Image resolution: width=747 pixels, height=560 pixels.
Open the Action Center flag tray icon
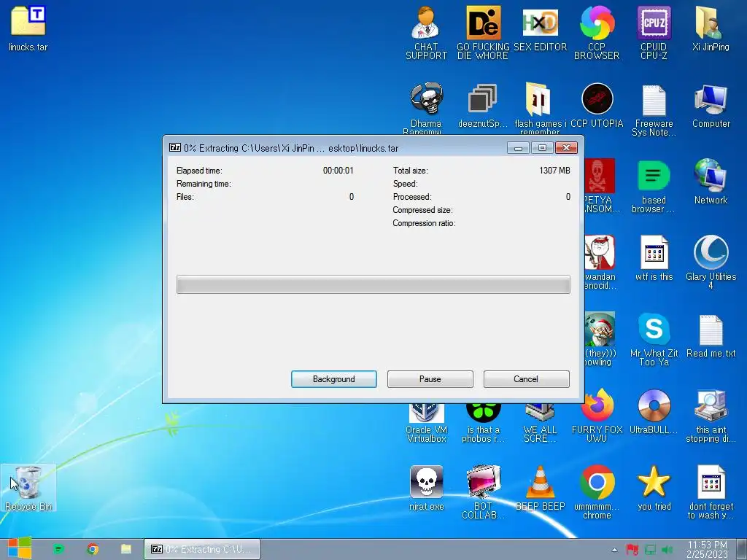pyautogui.click(x=632, y=550)
